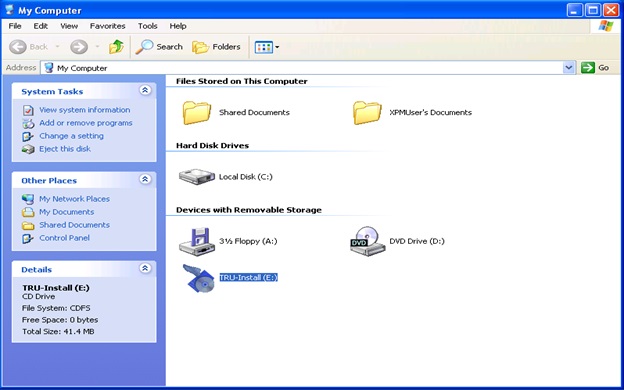Click the Control Panel icon in sidebar

click(x=28, y=238)
